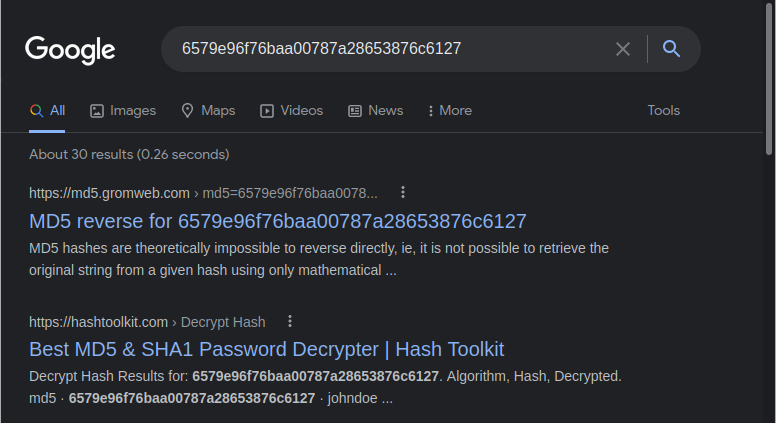This screenshot has width=776, height=423.
Task: Click the Google logo
Action: tap(70, 49)
